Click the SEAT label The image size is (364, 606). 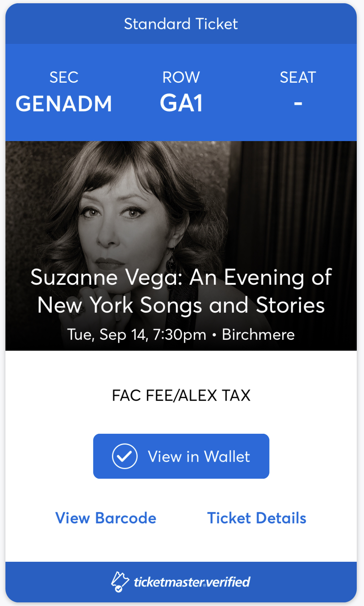click(298, 77)
